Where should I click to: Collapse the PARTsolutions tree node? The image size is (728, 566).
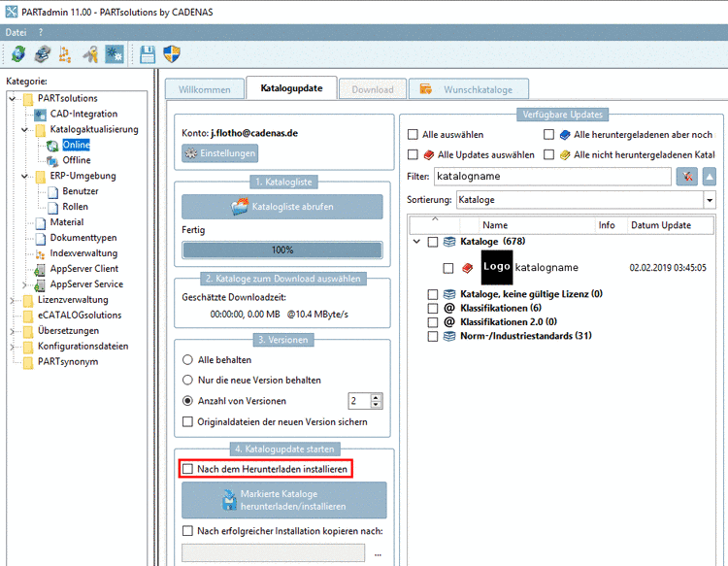click(x=13, y=98)
